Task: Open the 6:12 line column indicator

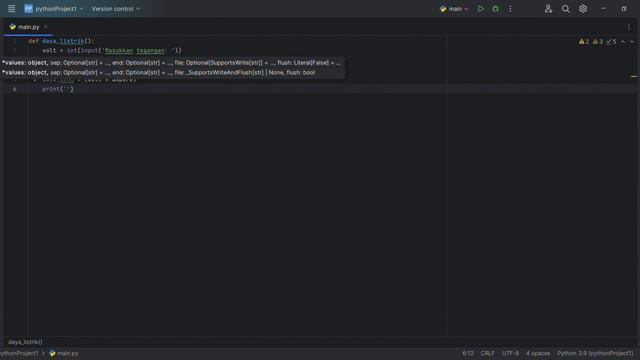Action: point(468,353)
